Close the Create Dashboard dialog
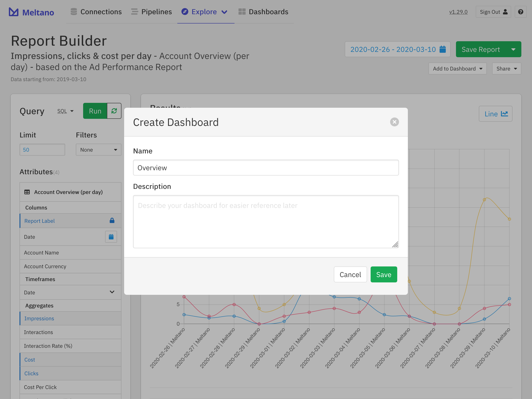The width and height of the screenshot is (532, 399). pyautogui.click(x=394, y=122)
